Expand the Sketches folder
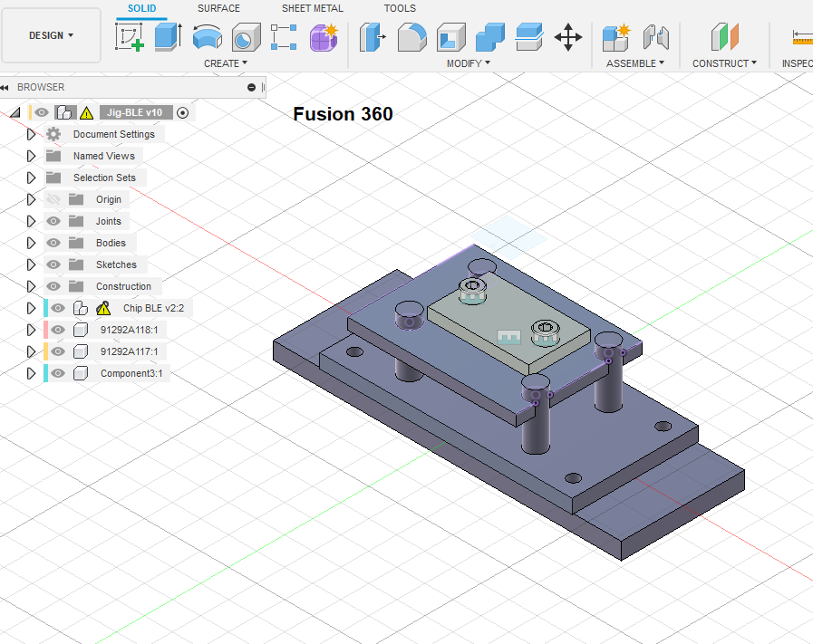 pos(31,264)
